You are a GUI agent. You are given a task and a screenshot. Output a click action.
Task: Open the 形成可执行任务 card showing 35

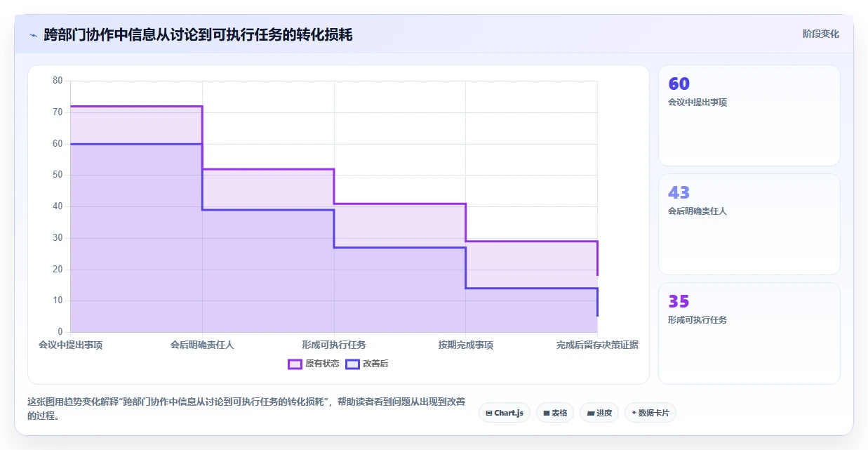pyautogui.click(x=749, y=333)
